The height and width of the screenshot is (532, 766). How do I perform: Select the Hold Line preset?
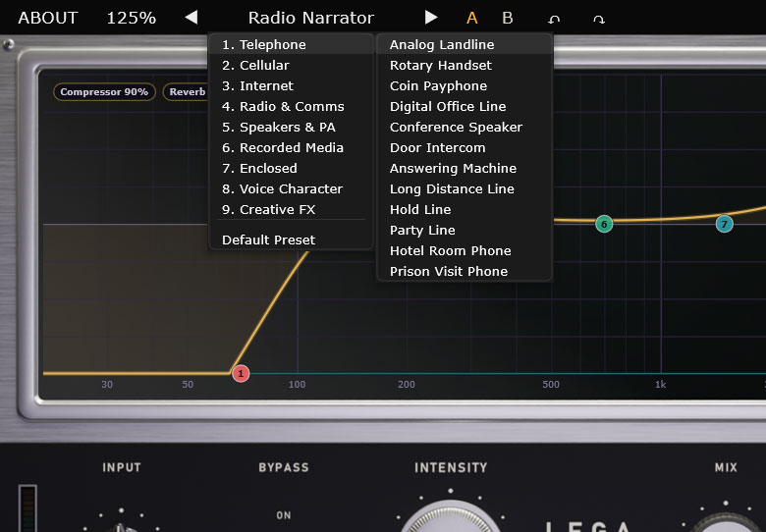(465, 209)
